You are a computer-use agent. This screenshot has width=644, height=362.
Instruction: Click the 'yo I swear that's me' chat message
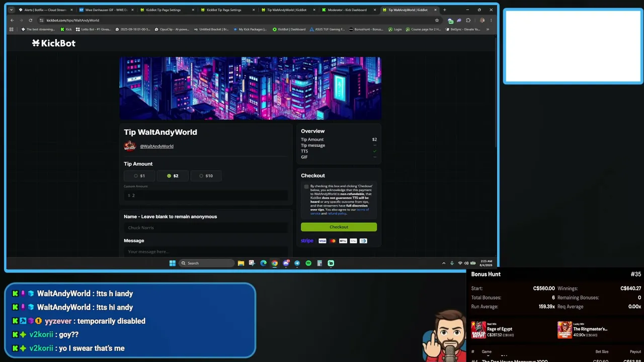click(x=92, y=348)
